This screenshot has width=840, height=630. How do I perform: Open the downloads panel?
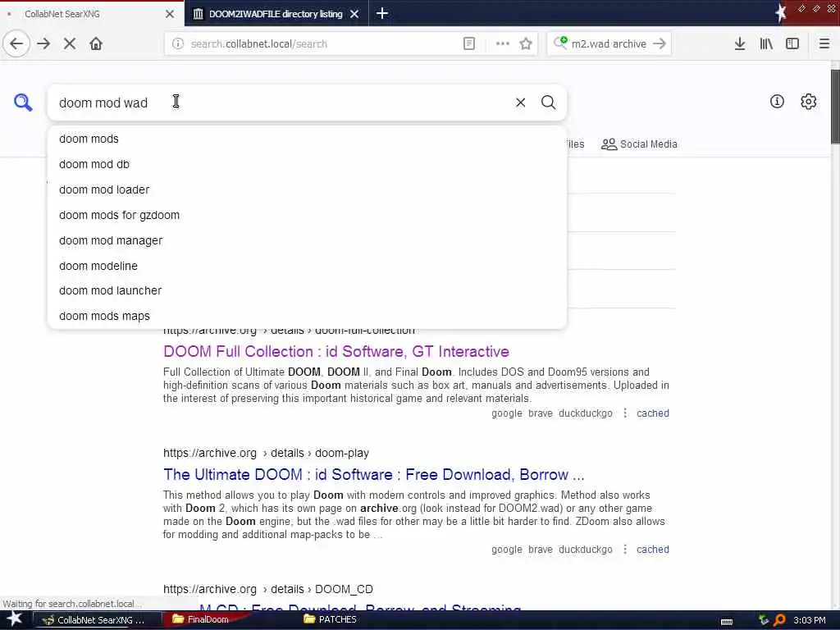coord(740,44)
